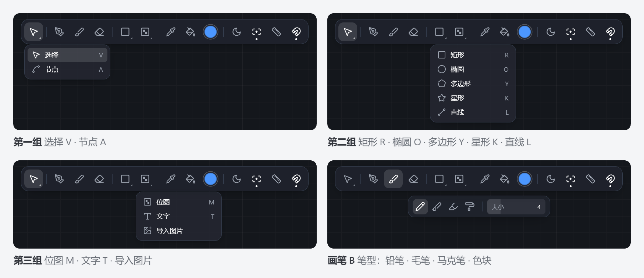
Task: Click the 多边形 entry in the shapes menu
Action: pyautogui.click(x=473, y=84)
